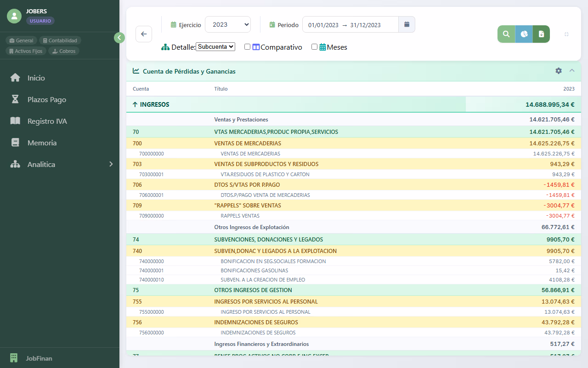This screenshot has height=368, width=588.
Task: Click the Cobros module button
Action: tap(64, 51)
